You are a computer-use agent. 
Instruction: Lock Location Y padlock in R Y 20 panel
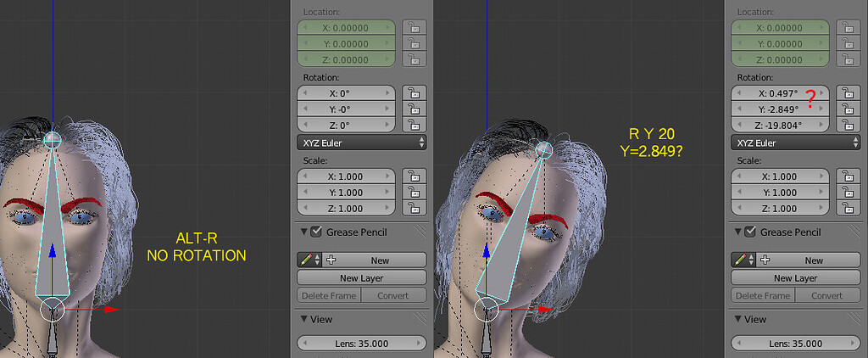848,44
